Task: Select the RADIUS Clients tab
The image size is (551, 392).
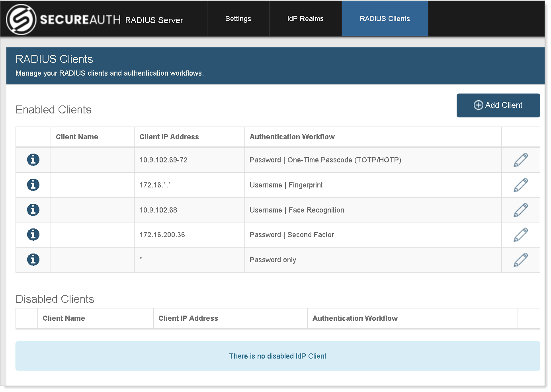Action: click(x=385, y=19)
